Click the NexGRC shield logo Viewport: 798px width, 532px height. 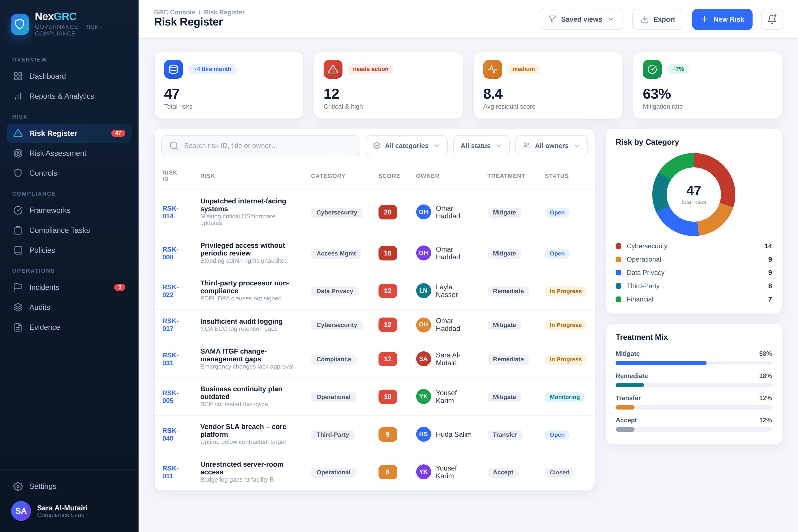point(20,24)
